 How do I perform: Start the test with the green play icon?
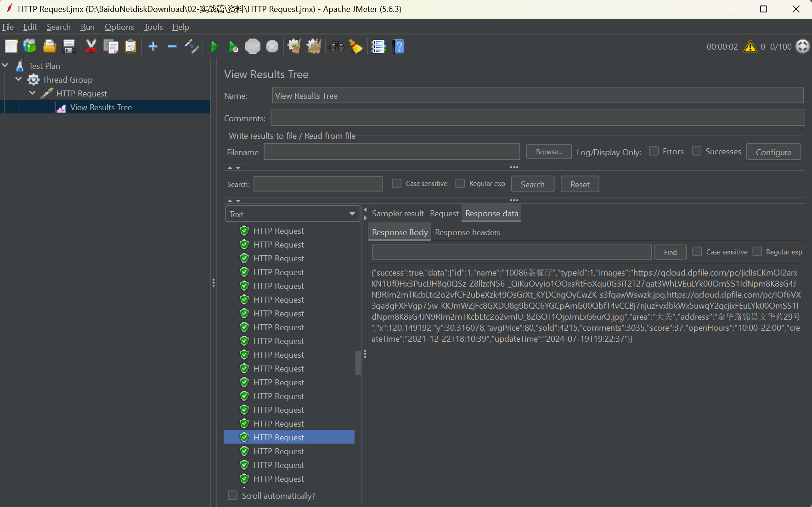point(214,46)
